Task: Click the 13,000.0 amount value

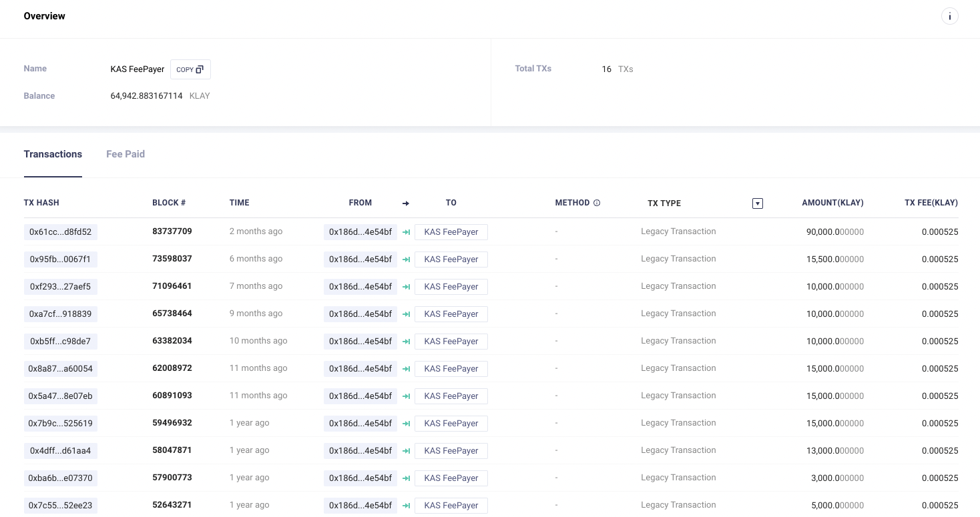Action: [835, 451]
